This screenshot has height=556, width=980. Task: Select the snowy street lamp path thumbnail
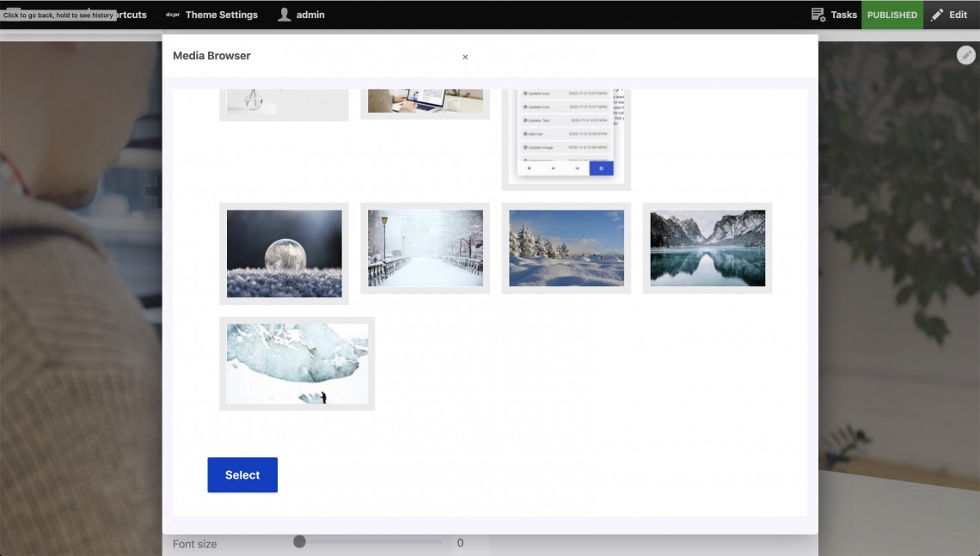tap(426, 248)
